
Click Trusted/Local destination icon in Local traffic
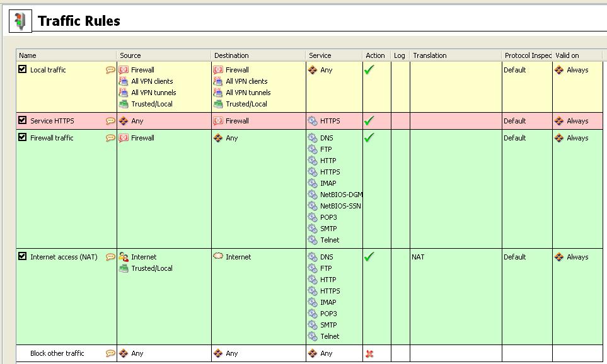point(218,104)
